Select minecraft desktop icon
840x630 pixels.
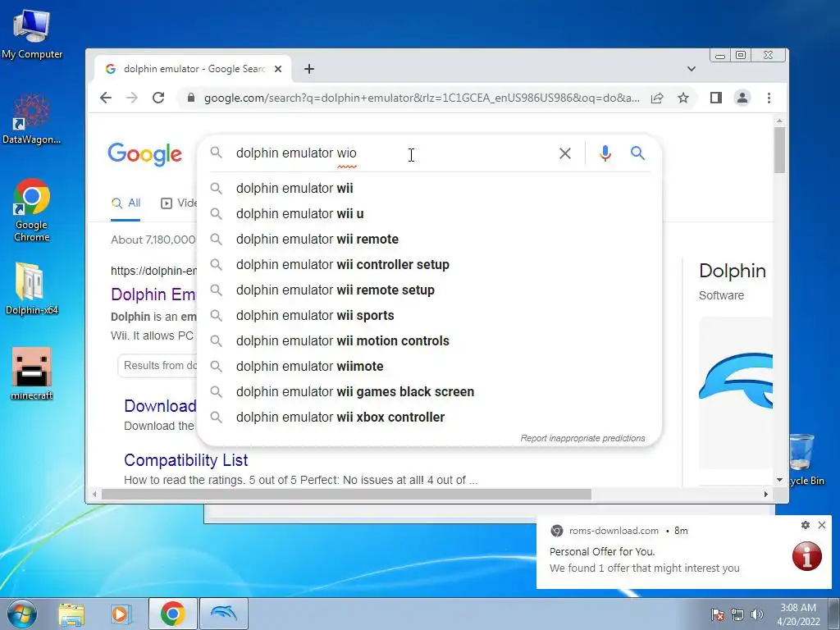click(32, 373)
